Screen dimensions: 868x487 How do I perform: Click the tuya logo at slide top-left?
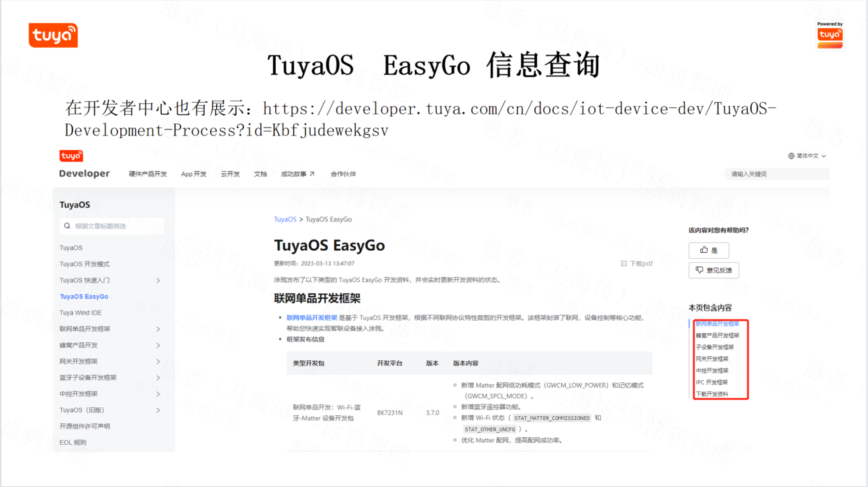pos(53,36)
